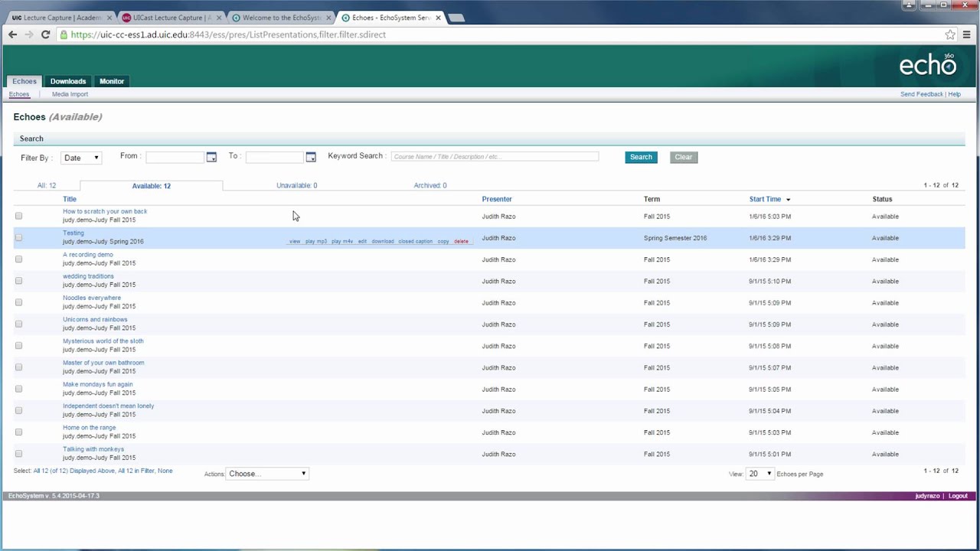Reload the page with the refresh icon
980x551 pixels.
tap(45, 34)
